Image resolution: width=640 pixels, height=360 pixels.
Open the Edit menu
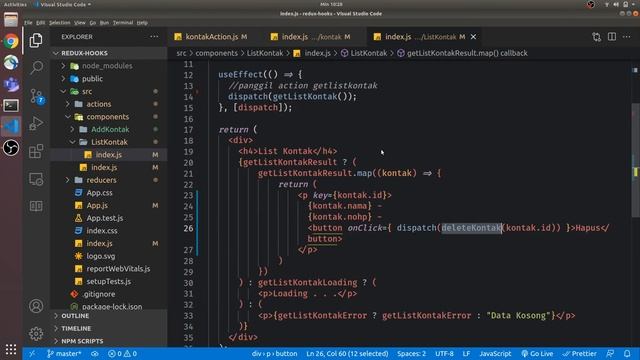[x=40, y=23]
